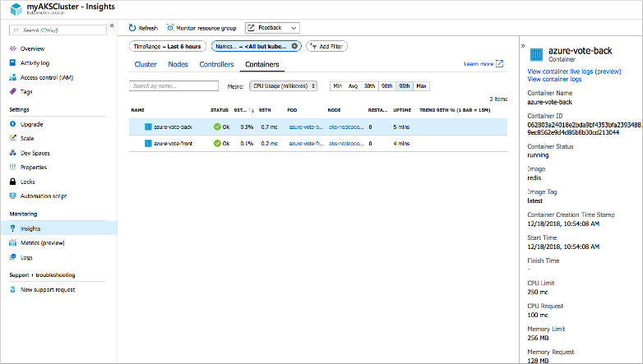Click the Ok status icon for azure-vote-back
The height and width of the screenshot is (364, 643).
point(217,127)
